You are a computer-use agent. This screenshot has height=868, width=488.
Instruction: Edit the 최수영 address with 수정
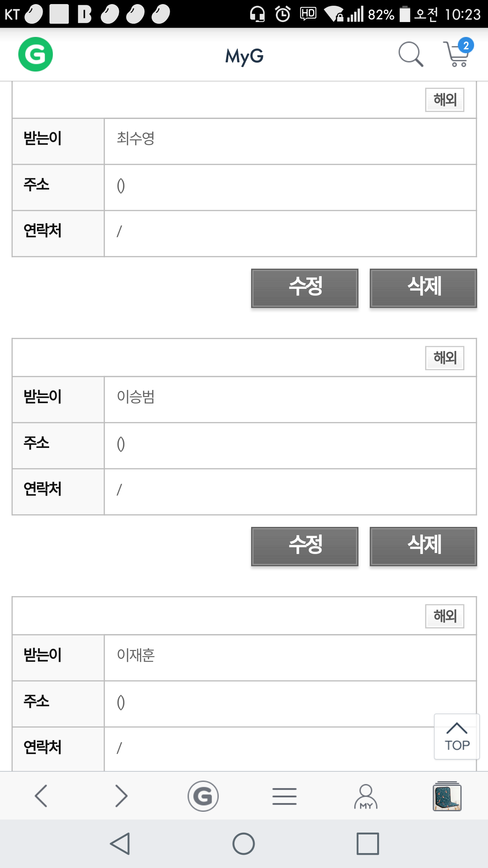coord(304,288)
